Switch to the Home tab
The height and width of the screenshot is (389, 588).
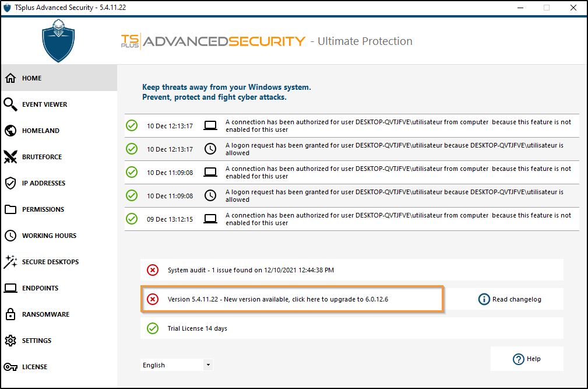(x=10, y=78)
